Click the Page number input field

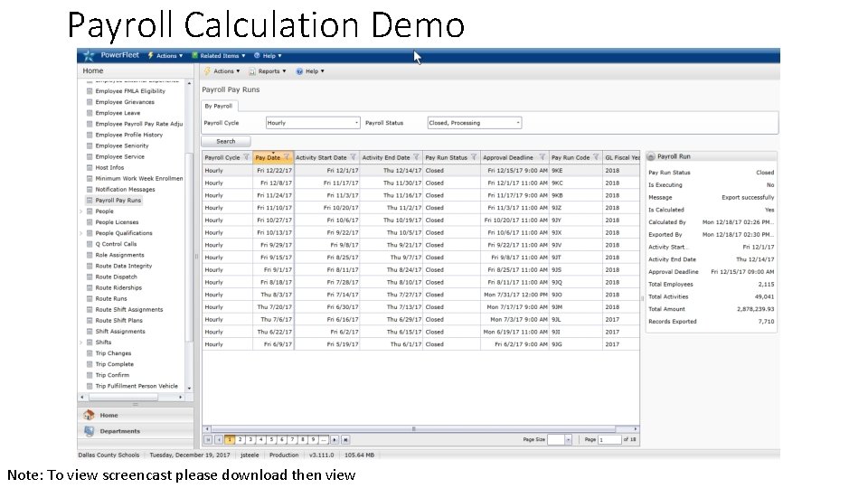[x=609, y=440]
